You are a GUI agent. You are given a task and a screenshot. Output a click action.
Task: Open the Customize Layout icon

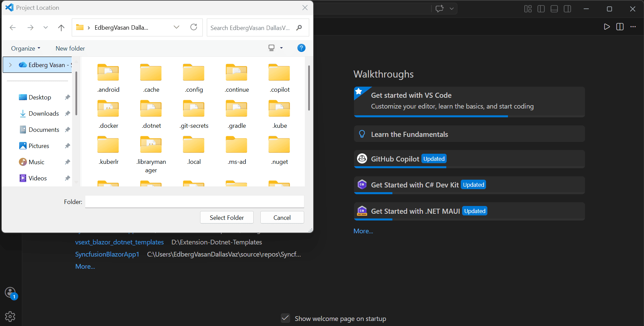click(528, 9)
